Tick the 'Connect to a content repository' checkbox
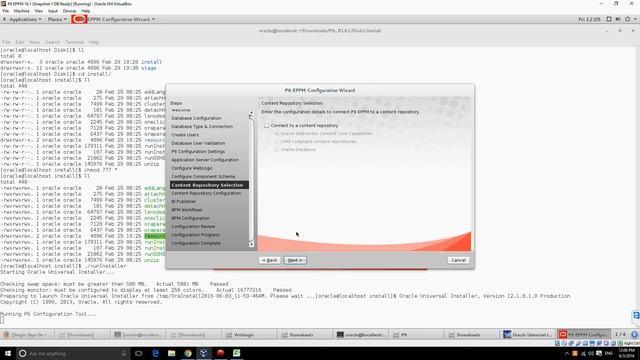Image resolution: width=640 pixels, height=360 pixels. 267,126
